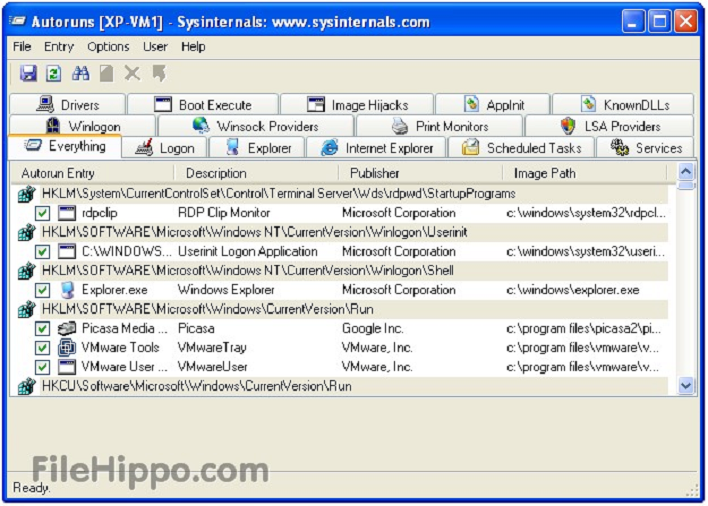
Task: Click the Refresh toolbar icon
Action: click(54, 73)
